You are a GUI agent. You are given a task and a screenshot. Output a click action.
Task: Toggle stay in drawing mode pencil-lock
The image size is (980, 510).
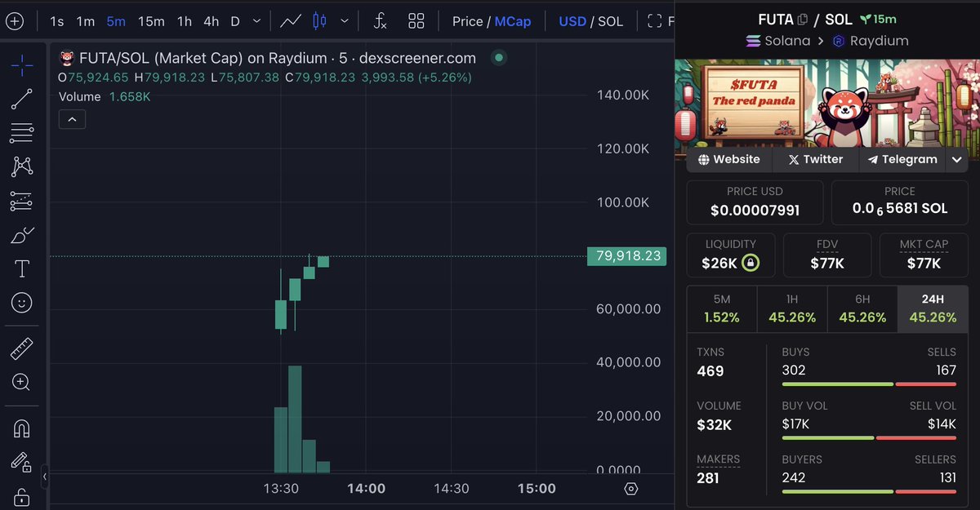(22, 462)
